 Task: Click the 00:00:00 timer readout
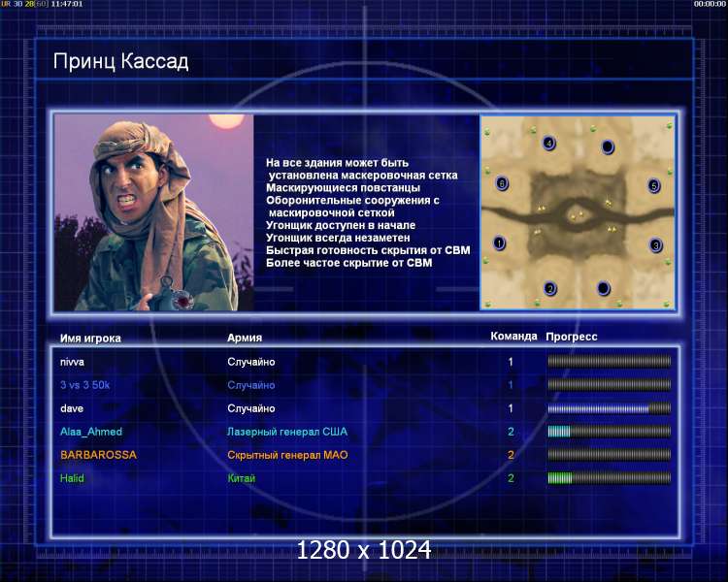click(x=709, y=4)
